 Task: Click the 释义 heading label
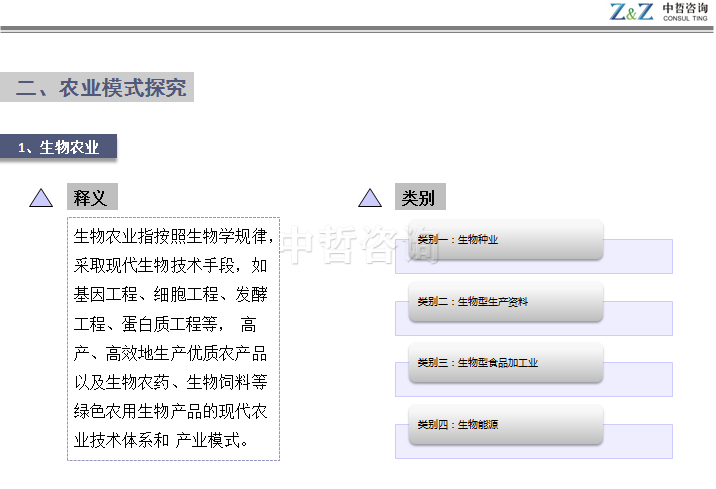tap(92, 197)
